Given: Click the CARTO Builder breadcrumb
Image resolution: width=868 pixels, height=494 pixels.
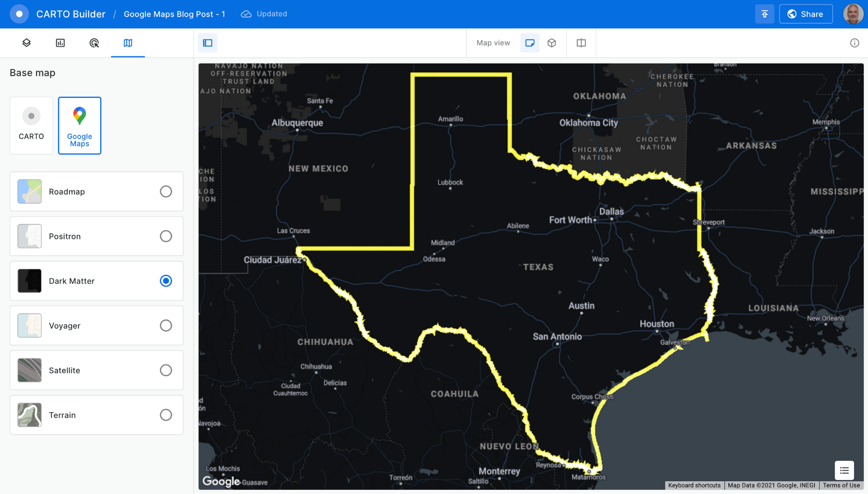Looking at the screenshot, I should (x=71, y=14).
